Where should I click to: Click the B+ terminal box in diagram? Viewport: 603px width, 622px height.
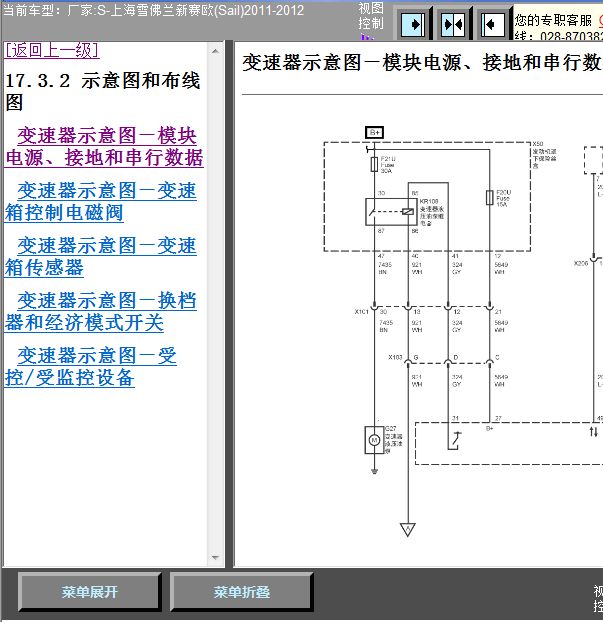coord(374,132)
